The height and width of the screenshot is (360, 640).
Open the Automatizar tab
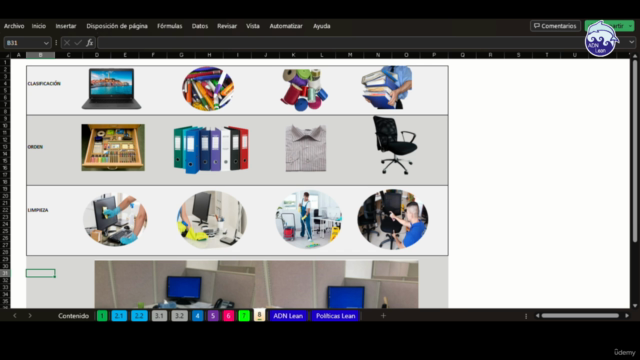point(286,26)
